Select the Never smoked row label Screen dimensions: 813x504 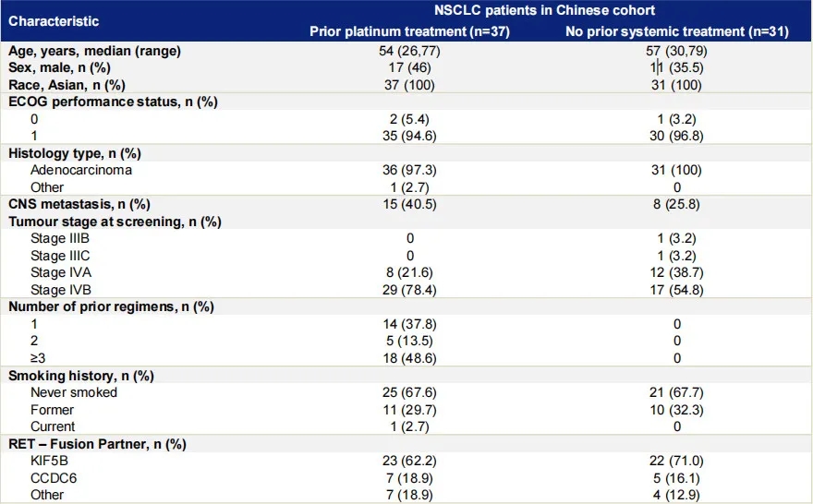coord(74,392)
